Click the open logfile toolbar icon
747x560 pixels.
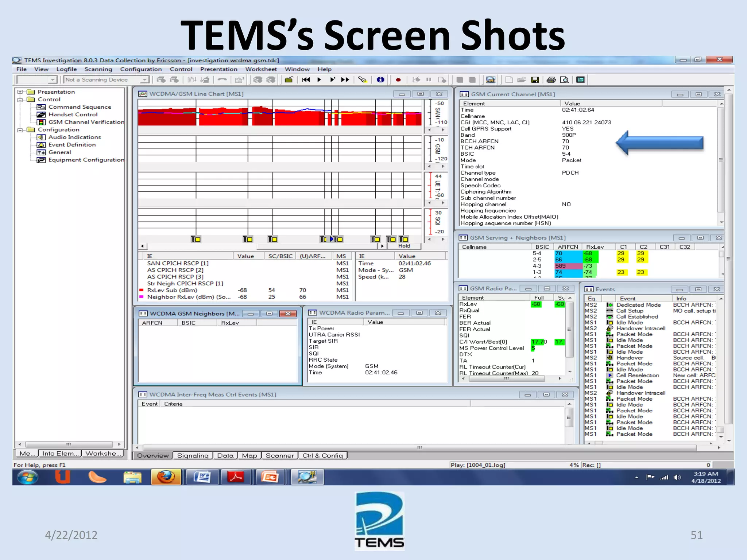pos(289,80)
